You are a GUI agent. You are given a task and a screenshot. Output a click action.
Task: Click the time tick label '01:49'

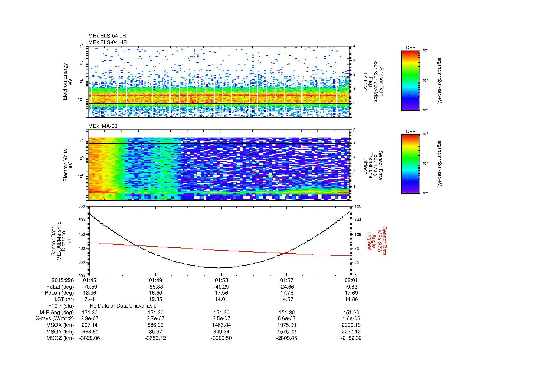click(155, 280)
